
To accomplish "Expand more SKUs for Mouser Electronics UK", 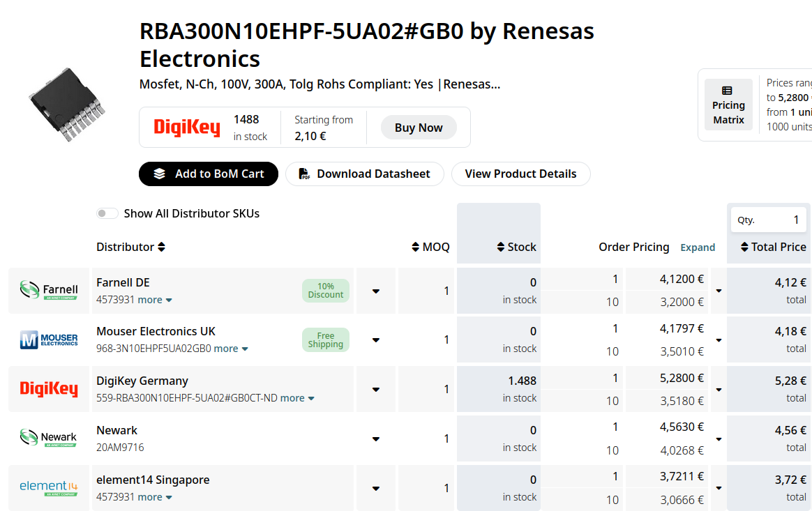I will tap(231, 349).
